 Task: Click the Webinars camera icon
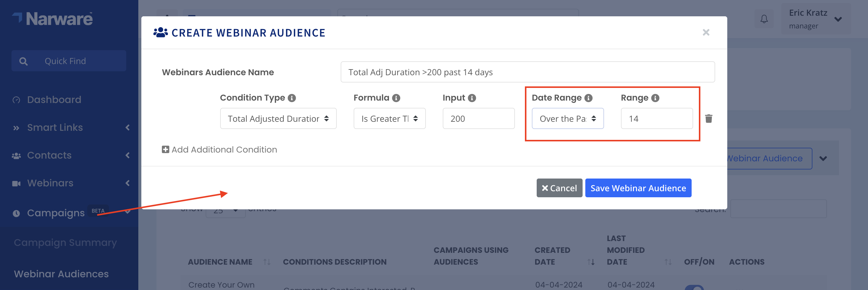point(16,183)
